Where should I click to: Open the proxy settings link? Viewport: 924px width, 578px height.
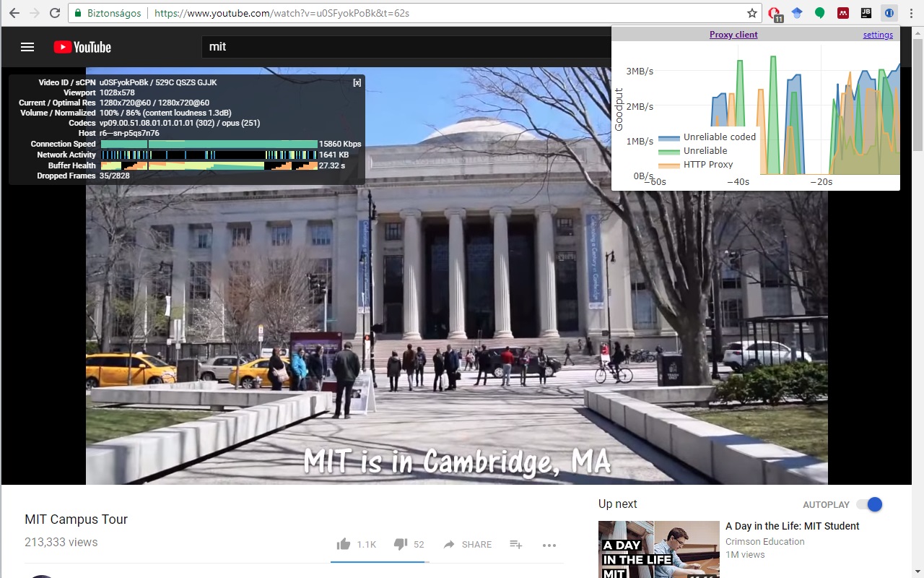point(878,35)
